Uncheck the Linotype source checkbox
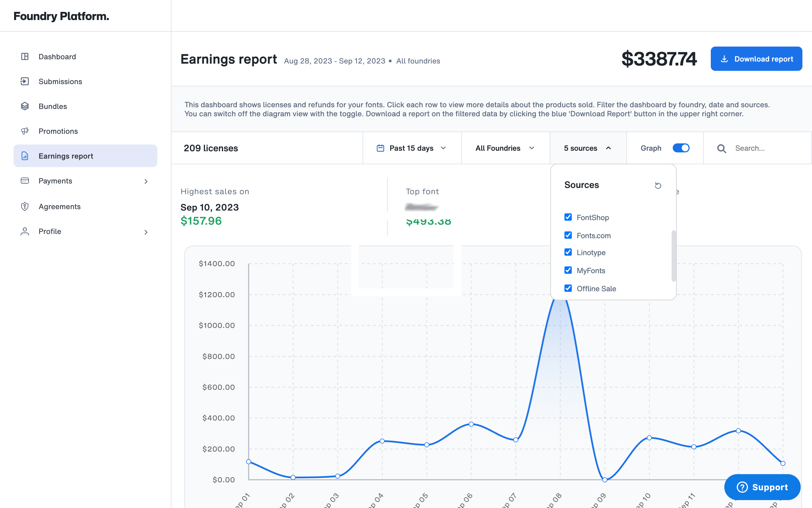Viewport: 812px width, 508px height. tap(568, 252)
